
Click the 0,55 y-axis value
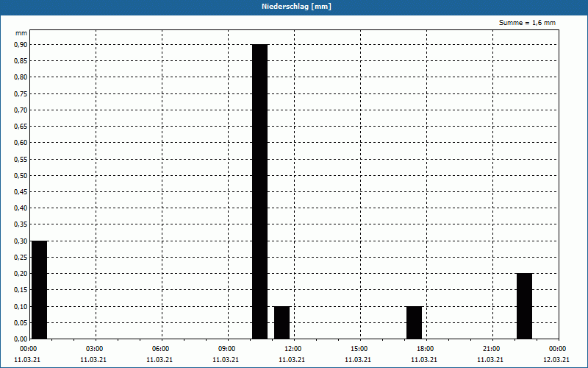[x=21, y=159]
